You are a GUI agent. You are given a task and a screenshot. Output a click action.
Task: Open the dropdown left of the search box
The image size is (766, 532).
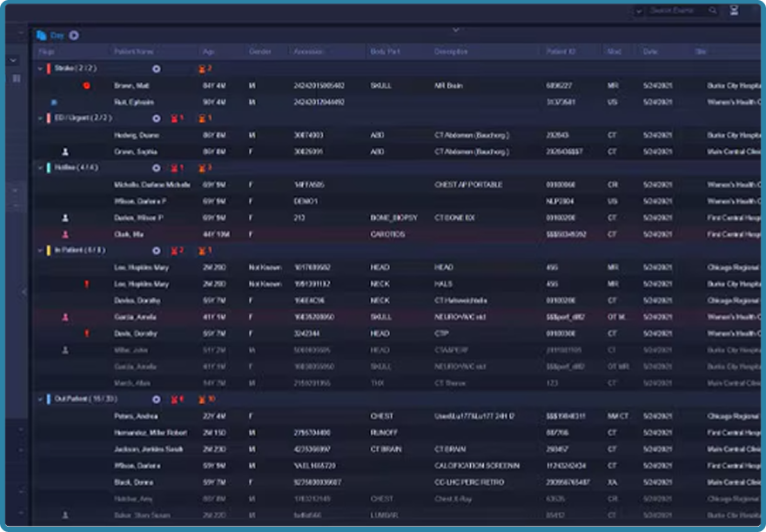[x=639, y=10]
